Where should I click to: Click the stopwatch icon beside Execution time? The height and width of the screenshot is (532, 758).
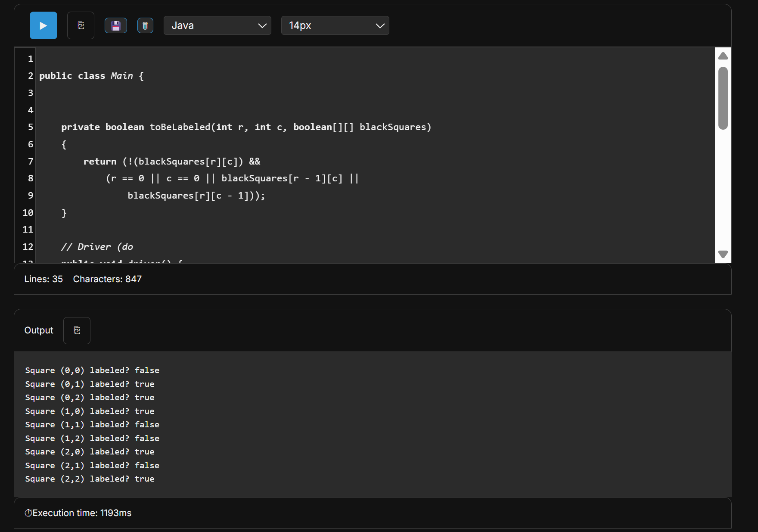point(28,513)
